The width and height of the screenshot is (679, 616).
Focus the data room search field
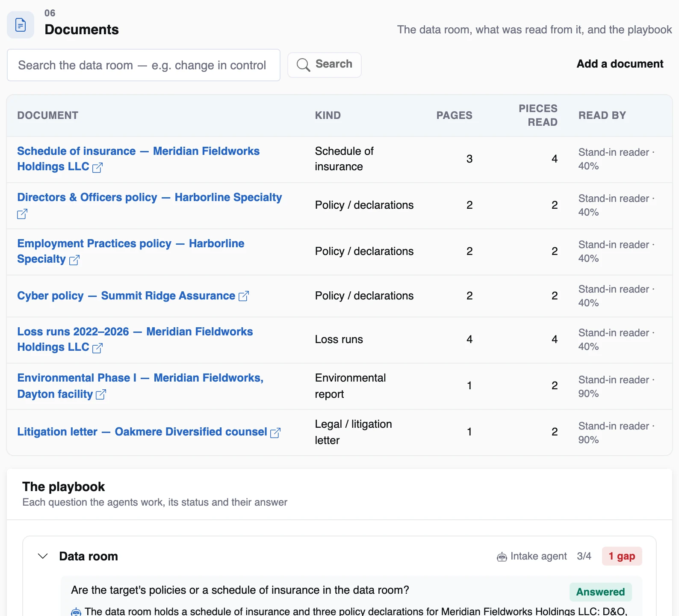pos(144,65)
